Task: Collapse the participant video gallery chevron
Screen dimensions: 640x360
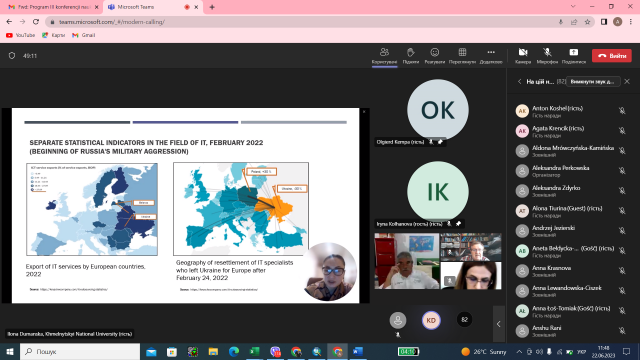Action: pos(499,324)
